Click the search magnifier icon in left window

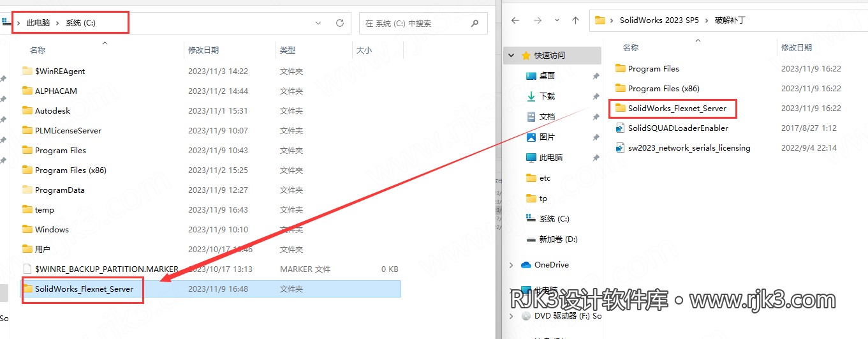click(474, 23)
